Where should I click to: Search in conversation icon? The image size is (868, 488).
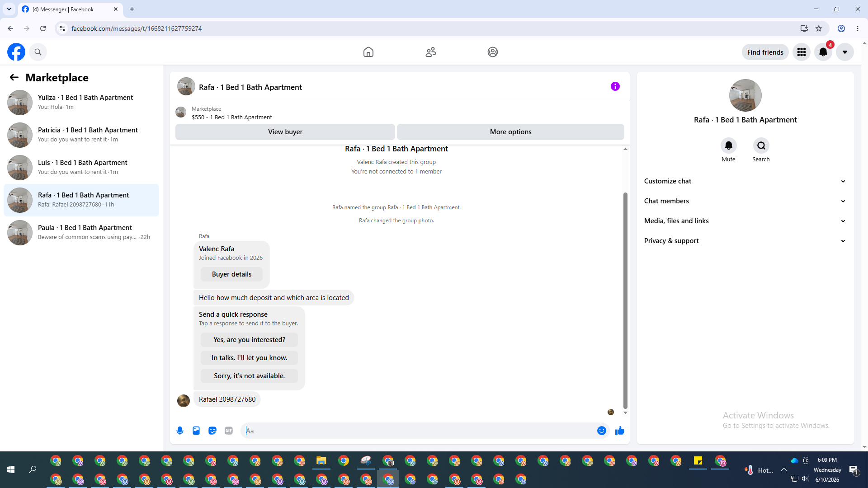coord(761,145)
